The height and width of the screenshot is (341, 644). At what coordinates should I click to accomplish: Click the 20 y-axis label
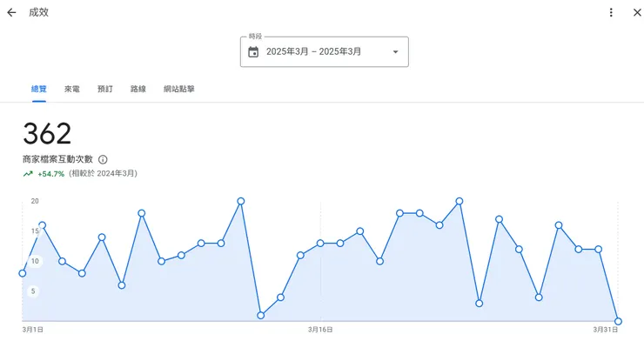tap(35, 201)
